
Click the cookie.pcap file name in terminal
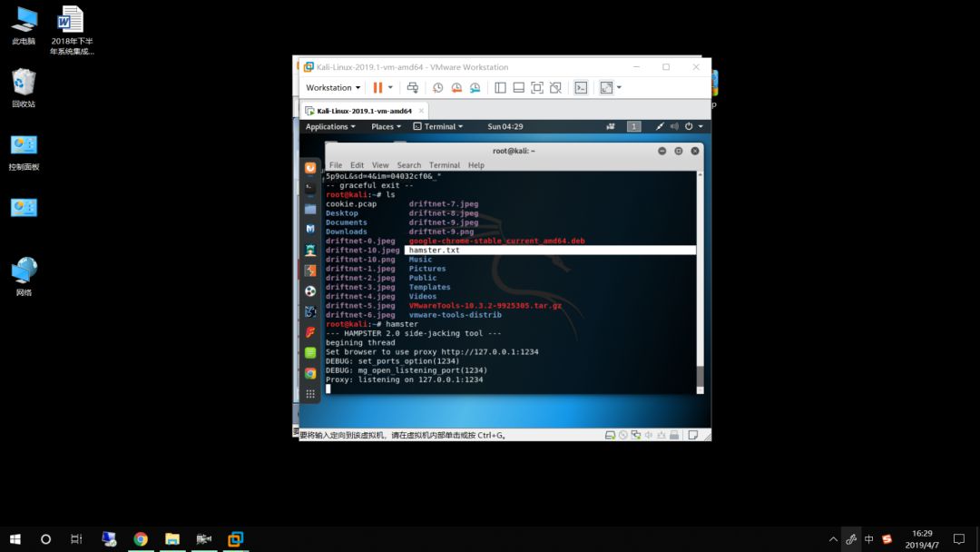tap(351, 203)
